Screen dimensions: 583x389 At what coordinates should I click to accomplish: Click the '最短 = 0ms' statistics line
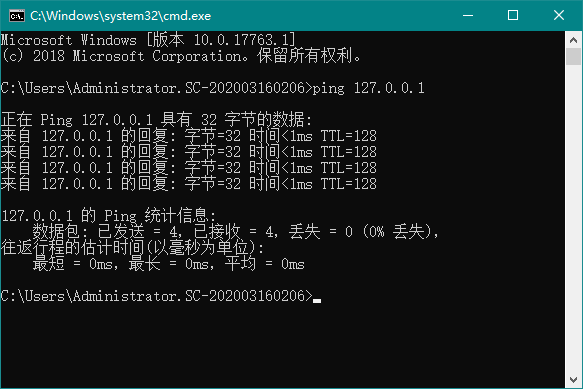(169, 264)
